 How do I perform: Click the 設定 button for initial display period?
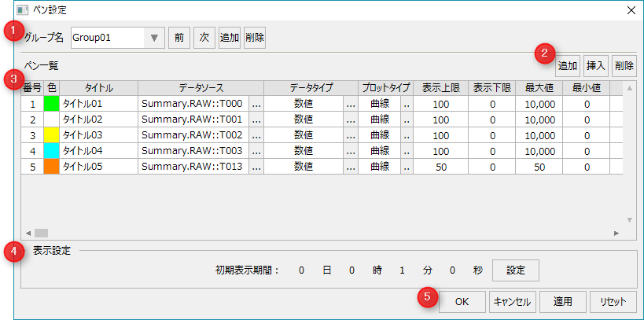(x=515, y=270)
